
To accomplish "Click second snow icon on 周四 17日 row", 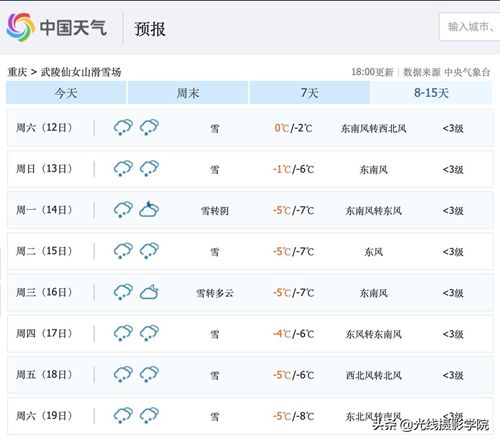I will pos(149,333).
